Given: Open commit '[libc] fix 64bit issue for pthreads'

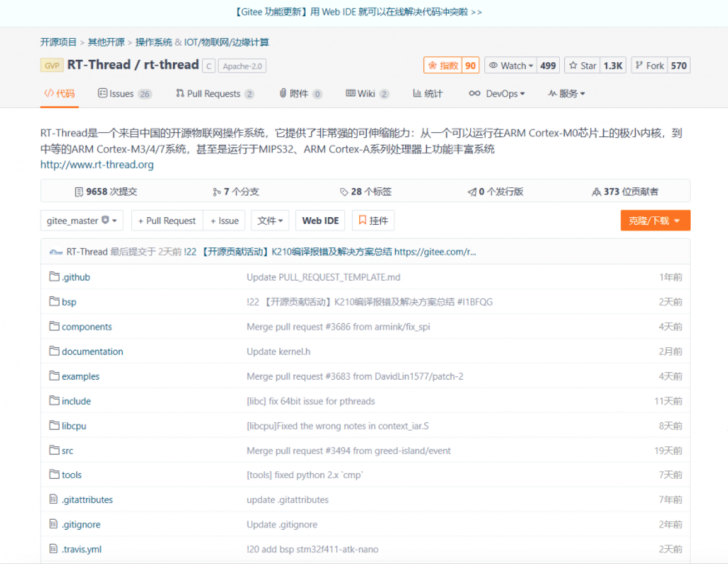Looking at the screenshot, I should point(311,401).
